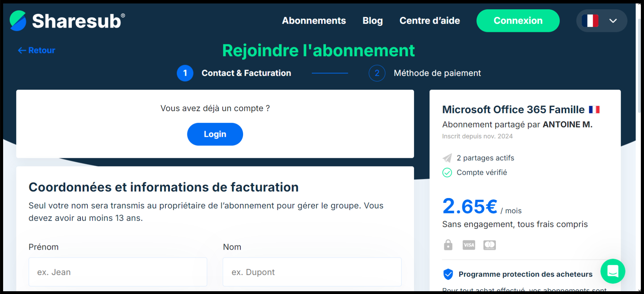Click the Visa card icon
Image resolution: width=644 pixels, height=294 pixels.
click(x=469, y=245)
